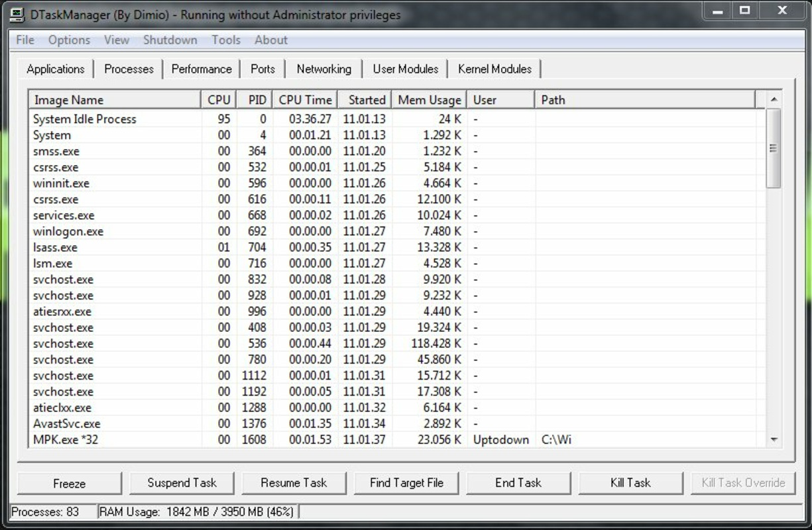Select svchost.exe using 118.428 K memory
The height and width of the screenshot is (530, 812).
click(x=396, y=343)
